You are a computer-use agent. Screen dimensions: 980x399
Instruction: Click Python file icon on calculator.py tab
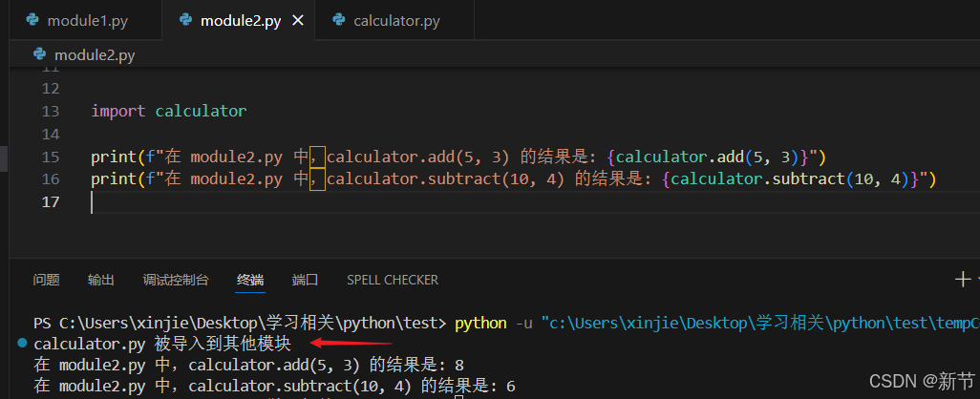(x=339, y=20)
